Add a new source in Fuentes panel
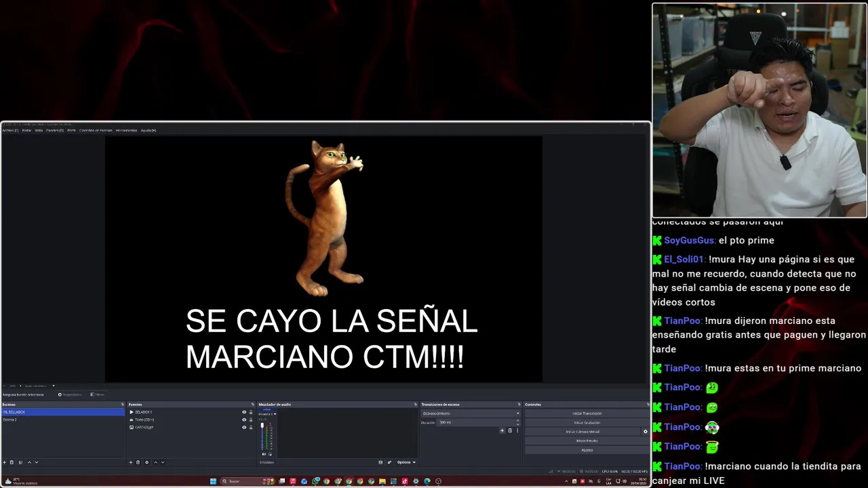868x488 pixels. (131, 462)
